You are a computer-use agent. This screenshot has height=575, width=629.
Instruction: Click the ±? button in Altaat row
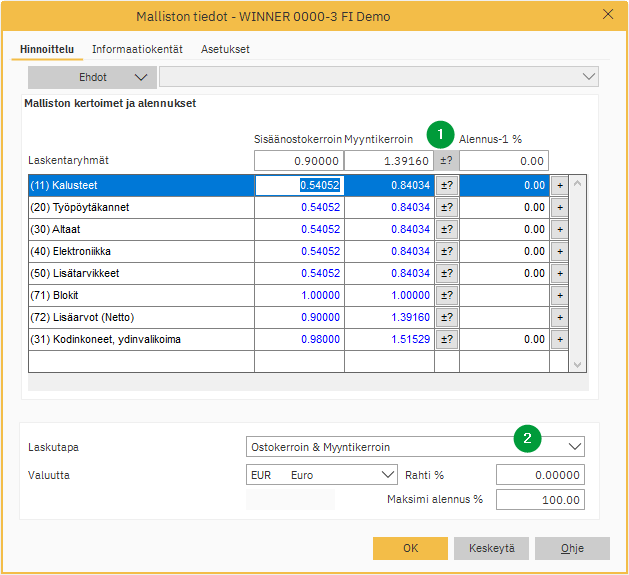(x=446, y=229)
